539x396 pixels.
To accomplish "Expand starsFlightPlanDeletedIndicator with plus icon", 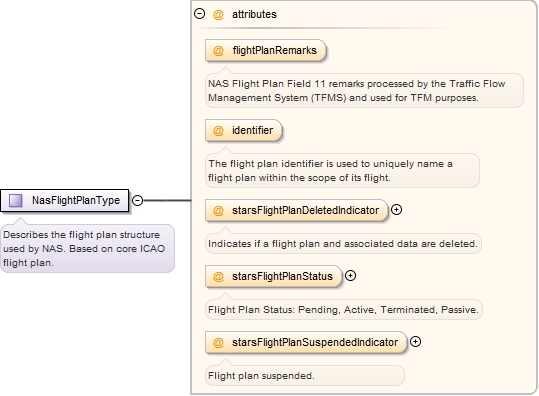I will [396, 210].
